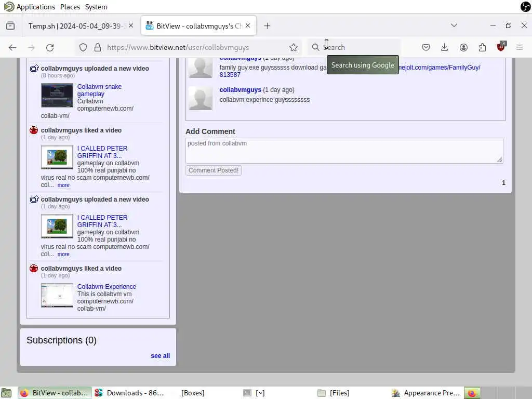
Task: Open the Applications menu
Action: pyautogui.click(x=29, y=7)
